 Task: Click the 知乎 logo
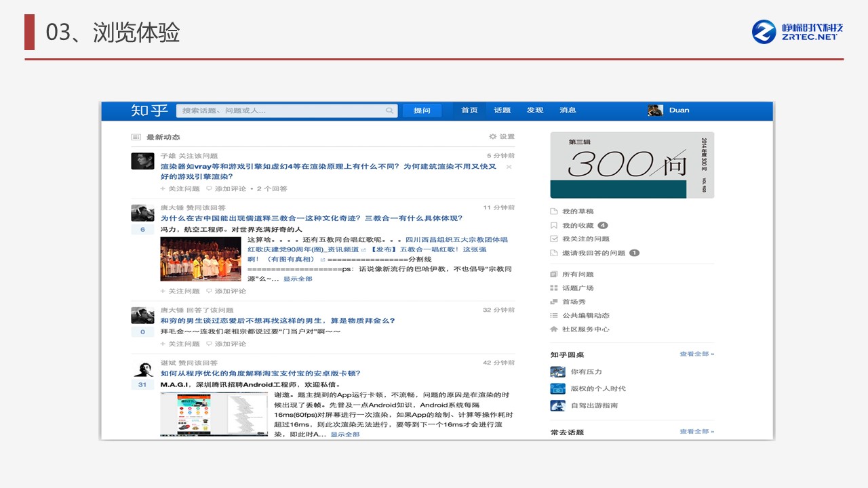click(x=149, y=110)
